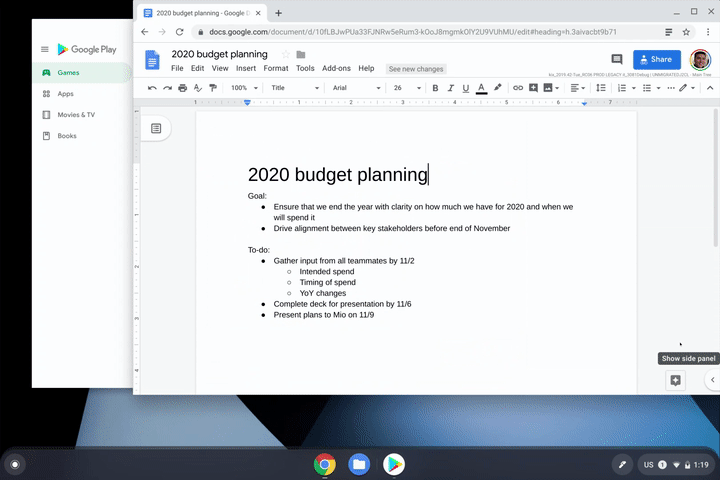This screenshot has height=480, width=720.
Task: Select the Paint format tool
Action: (x=212, y=88)
